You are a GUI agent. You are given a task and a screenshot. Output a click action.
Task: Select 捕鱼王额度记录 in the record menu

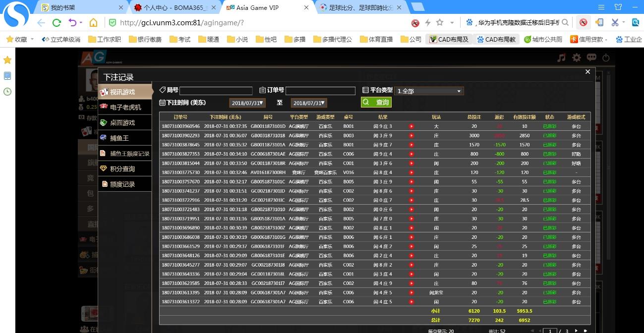[x=124, y=153]
